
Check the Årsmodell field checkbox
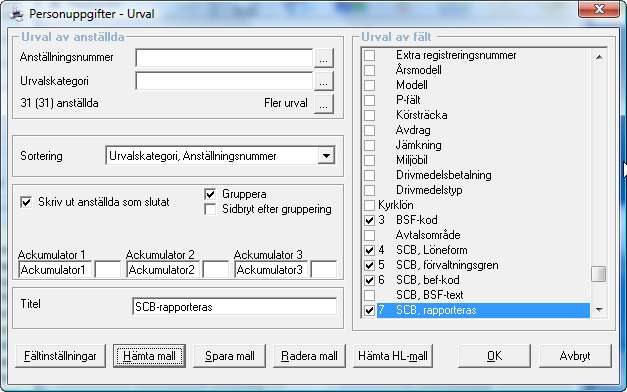(x=369, y=70)
